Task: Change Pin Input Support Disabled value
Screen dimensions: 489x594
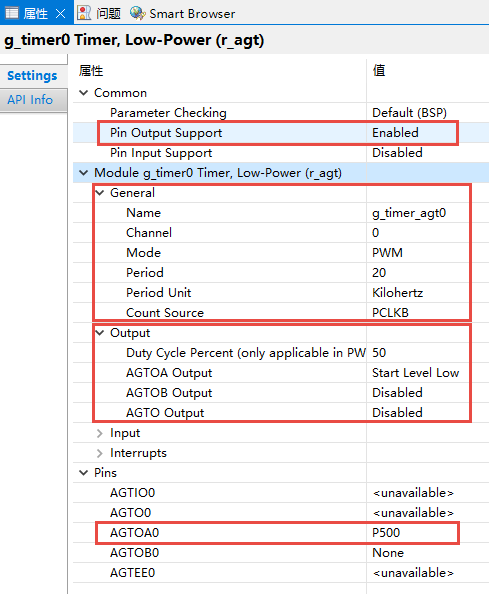Action: coord(397,153)
